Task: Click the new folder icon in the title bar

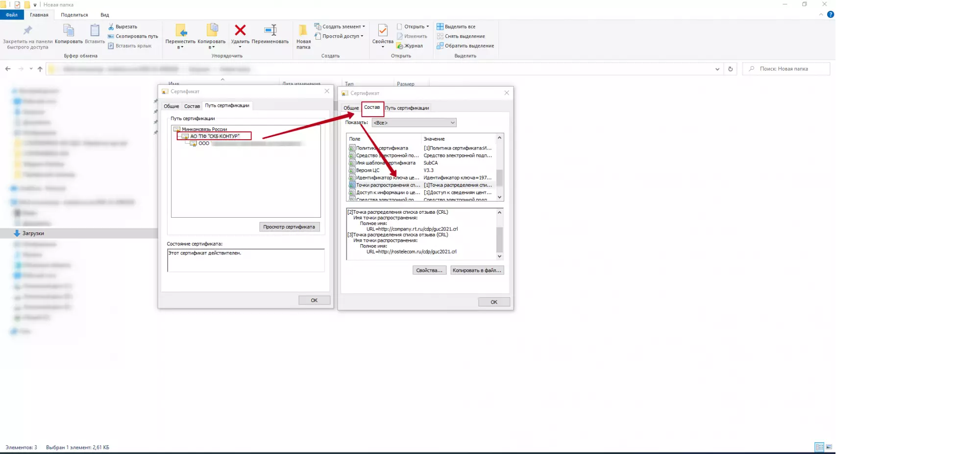Action: [27, 4]
